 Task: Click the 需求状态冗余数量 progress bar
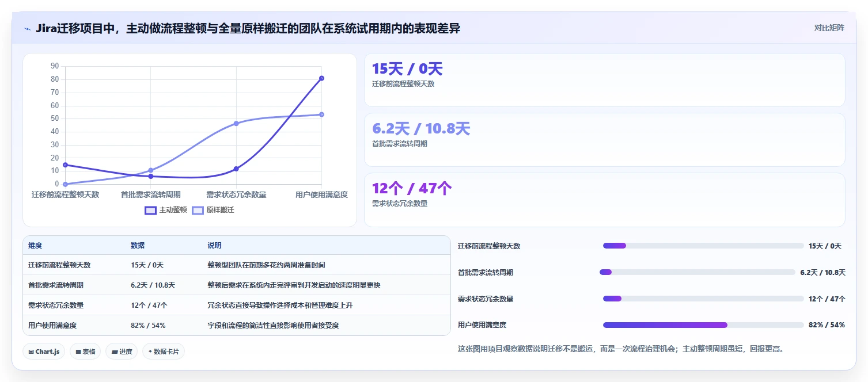point(703,299)
